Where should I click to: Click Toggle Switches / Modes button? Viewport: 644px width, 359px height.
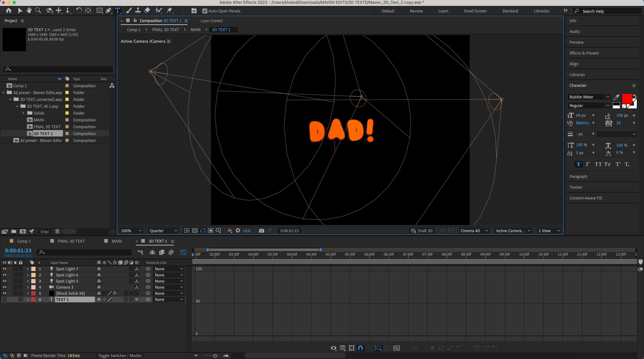point(119,356)
